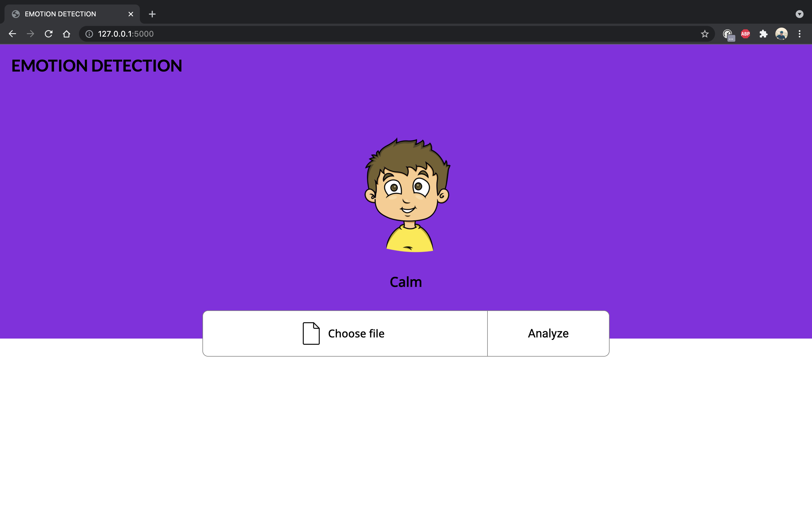Open a new browser tab
The height and width of the screenshot is (507, 812).
(152, 14)
